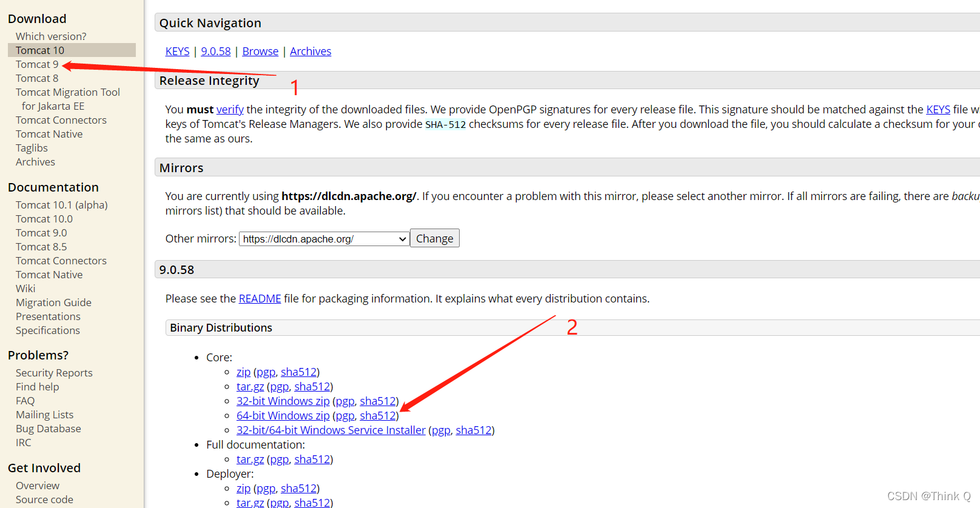Open pgp for 32-bit Windows zip
This screenshot has width=980, height=508.
coord(345,401)
